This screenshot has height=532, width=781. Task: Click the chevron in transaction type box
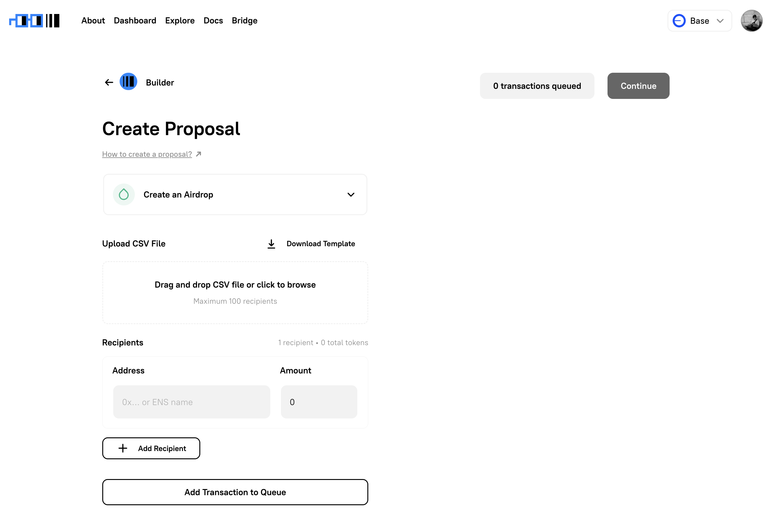[351, 194]
